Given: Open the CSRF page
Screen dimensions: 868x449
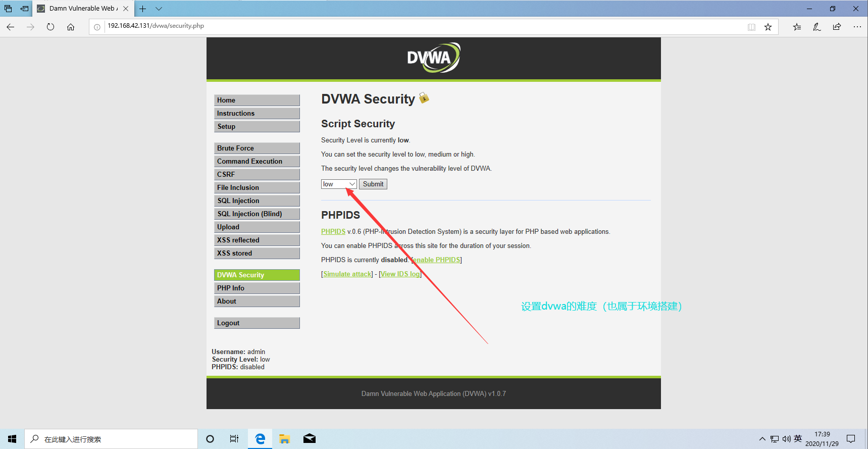Looking at the screenshot, I should point(257,174).
